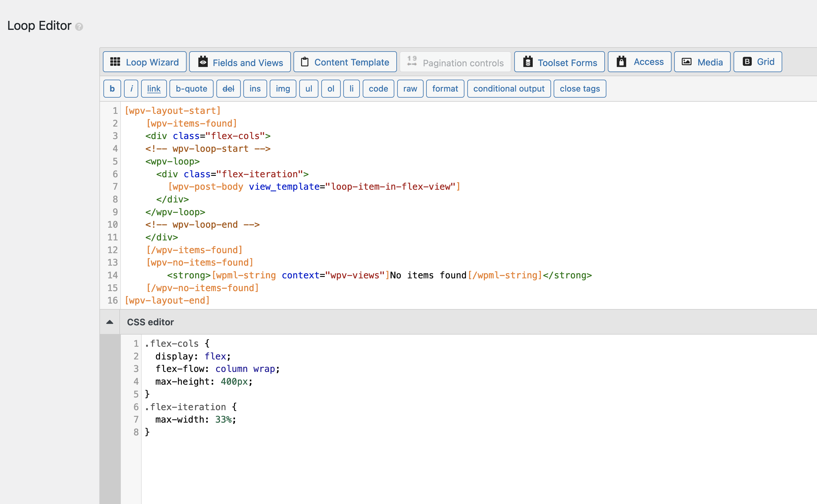Click the [/wpv-items-found] closing shortcode
This screenshot has height=504, width=817.
(x=194, y=250)
